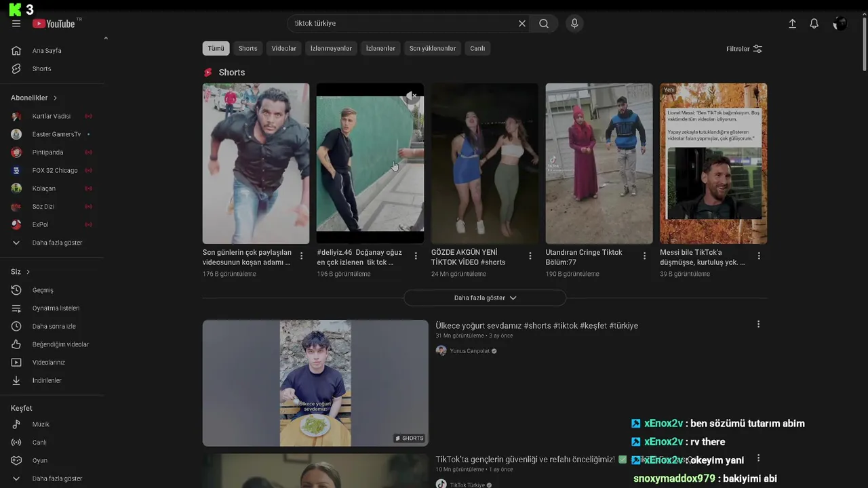The image size is (868, 488).
Task: Expand the Abonelikler section chevron
Action: tap(55, 98)
